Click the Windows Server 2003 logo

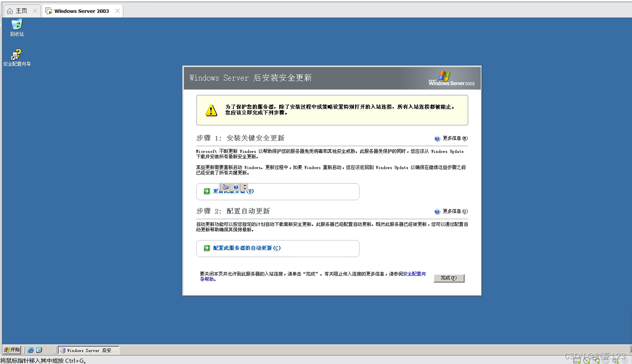coord(451,78)
